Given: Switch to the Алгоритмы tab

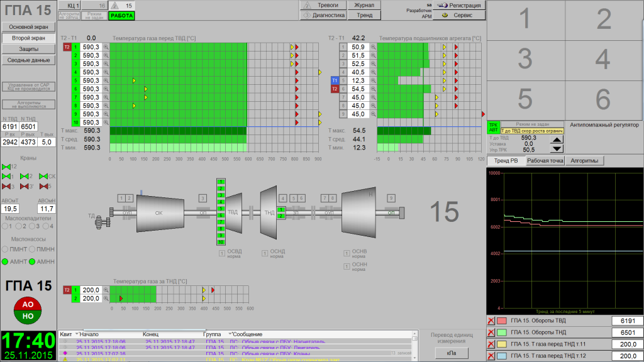Looking at the screenshot, I should 584,161.
